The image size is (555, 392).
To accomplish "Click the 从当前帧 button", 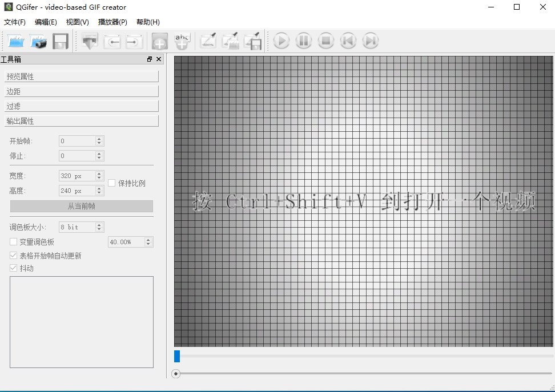I will click(82, 206).
